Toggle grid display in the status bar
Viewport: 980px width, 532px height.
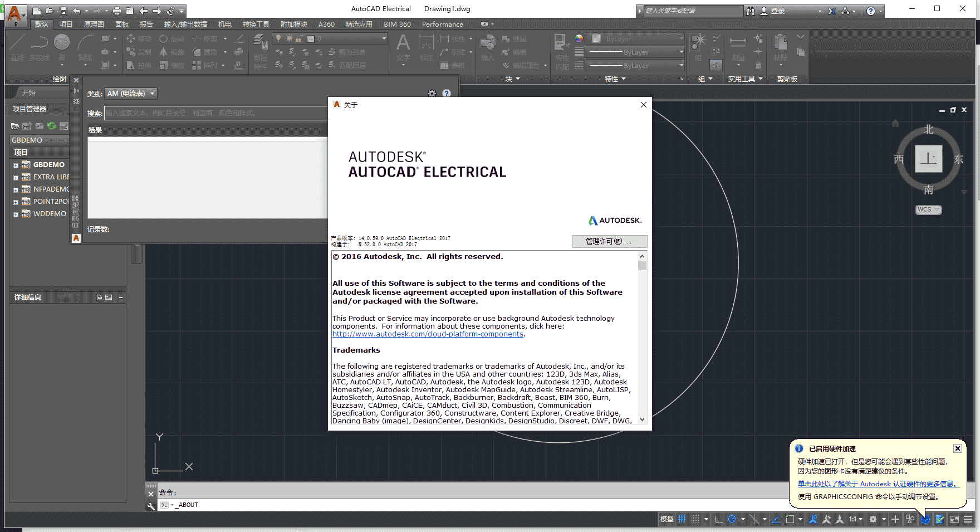[x=682, y=519]
